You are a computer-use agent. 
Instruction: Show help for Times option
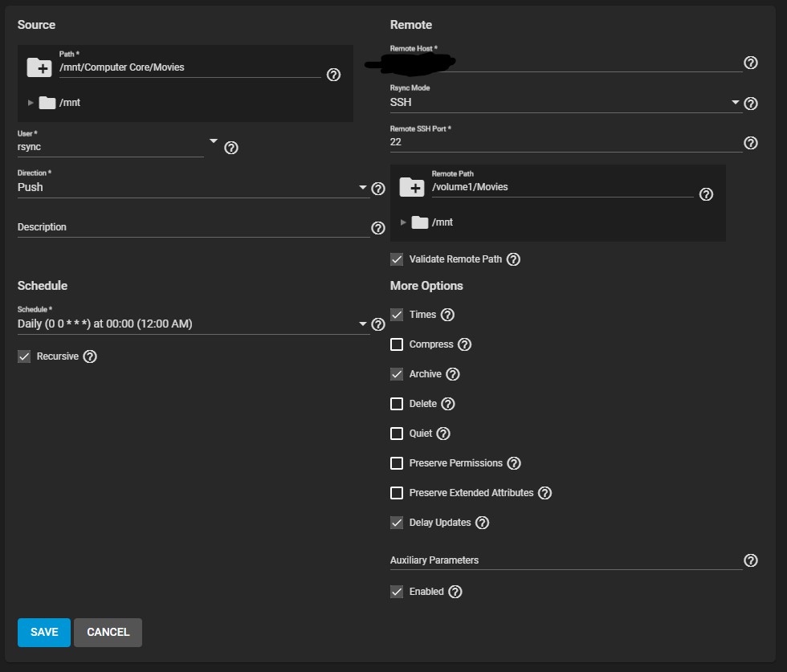click(447, 315)
